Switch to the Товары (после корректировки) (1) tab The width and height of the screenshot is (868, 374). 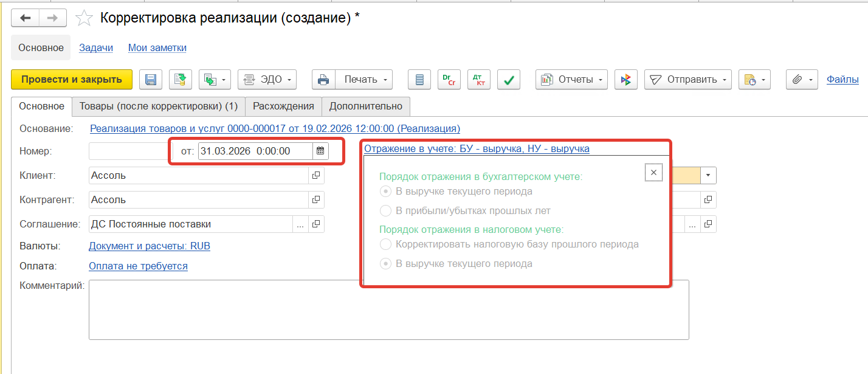point(159,106)
